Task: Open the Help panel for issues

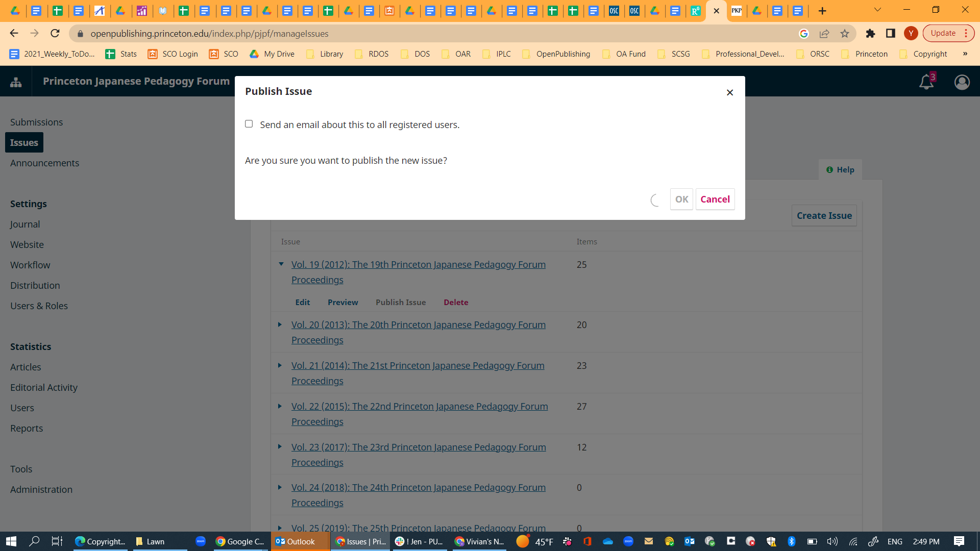Action: coord(840,169)
